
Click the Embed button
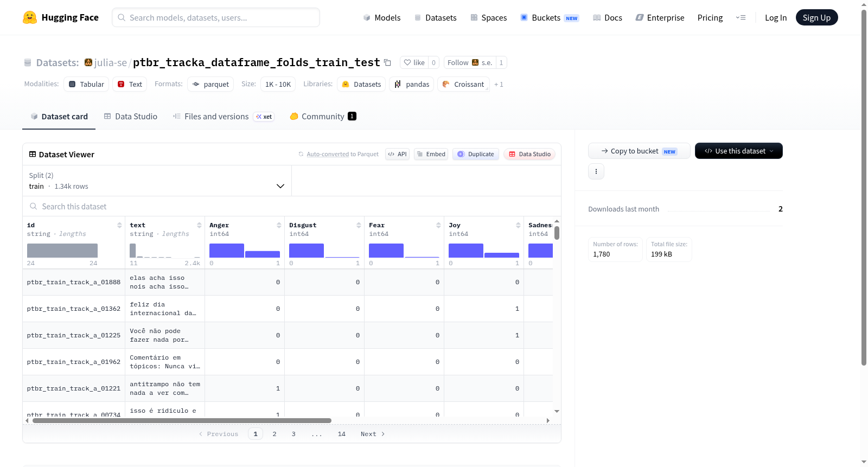pyautogui.click(x=431, y=154)
